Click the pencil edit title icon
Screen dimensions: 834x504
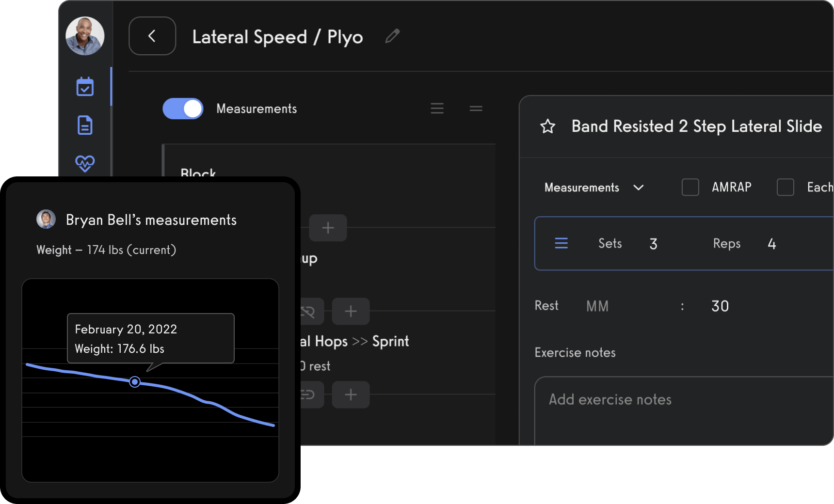[x=392, y=36]
